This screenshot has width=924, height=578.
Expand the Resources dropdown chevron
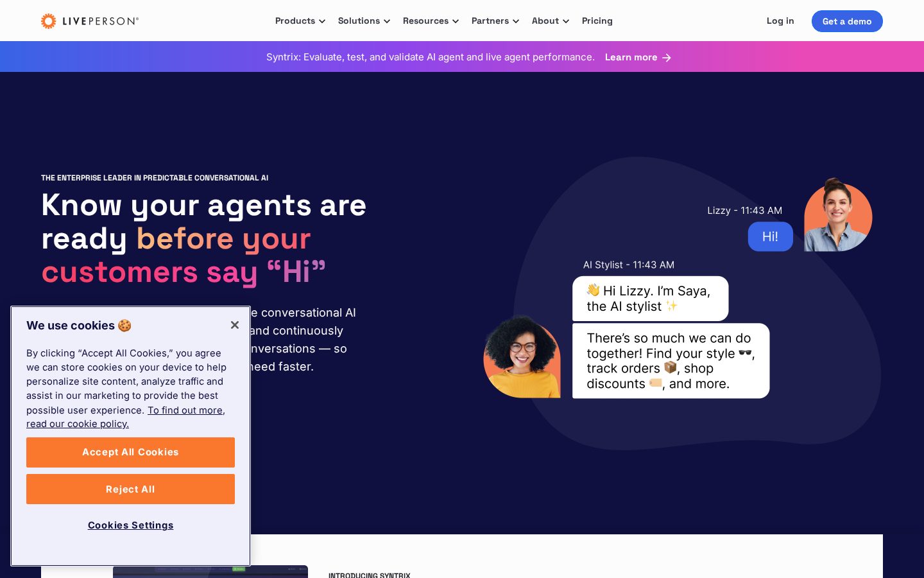[x=456, y=21]
